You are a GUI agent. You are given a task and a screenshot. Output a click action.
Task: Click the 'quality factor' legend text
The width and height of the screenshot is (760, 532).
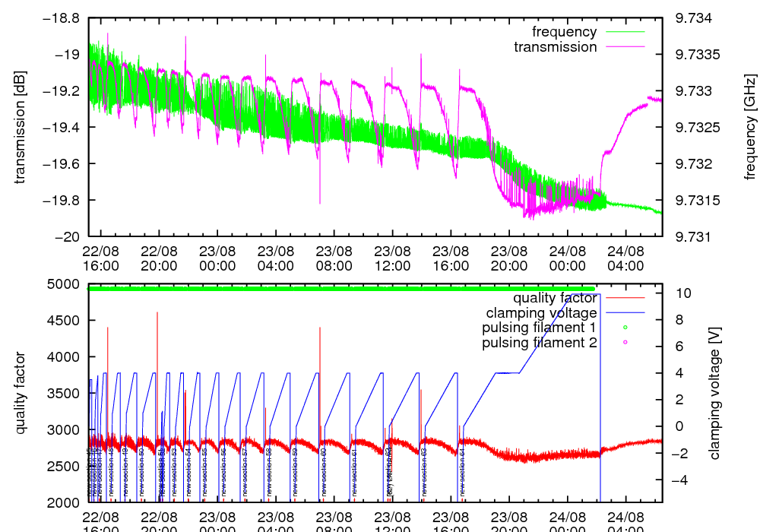click(x=555, y=298)
